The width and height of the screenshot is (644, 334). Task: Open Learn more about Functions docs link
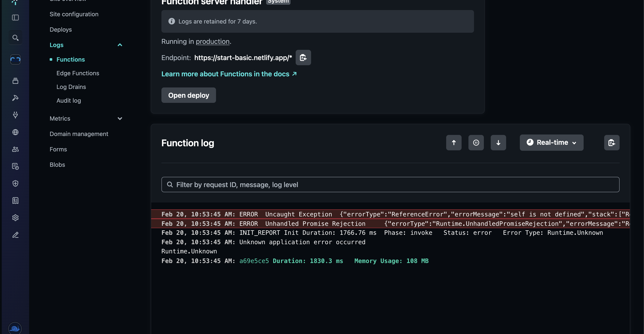229,74
